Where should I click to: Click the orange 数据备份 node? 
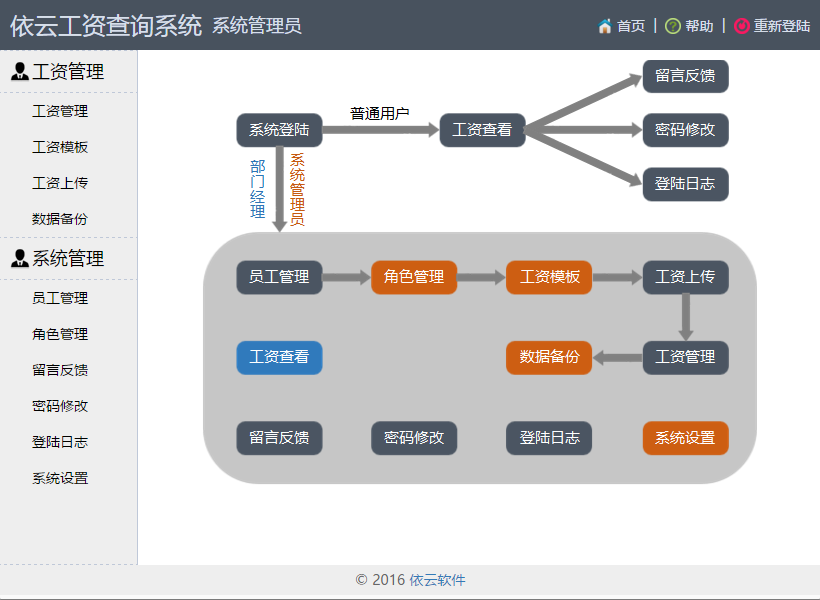coord(549,357)
